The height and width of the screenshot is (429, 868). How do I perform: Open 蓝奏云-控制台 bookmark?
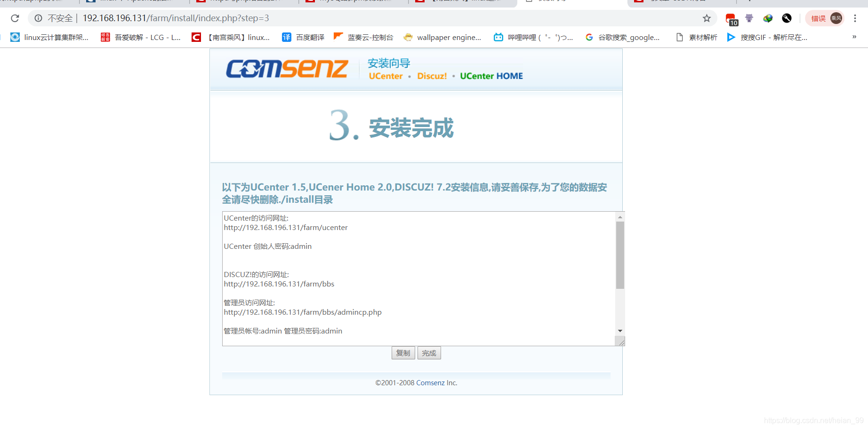363,37
